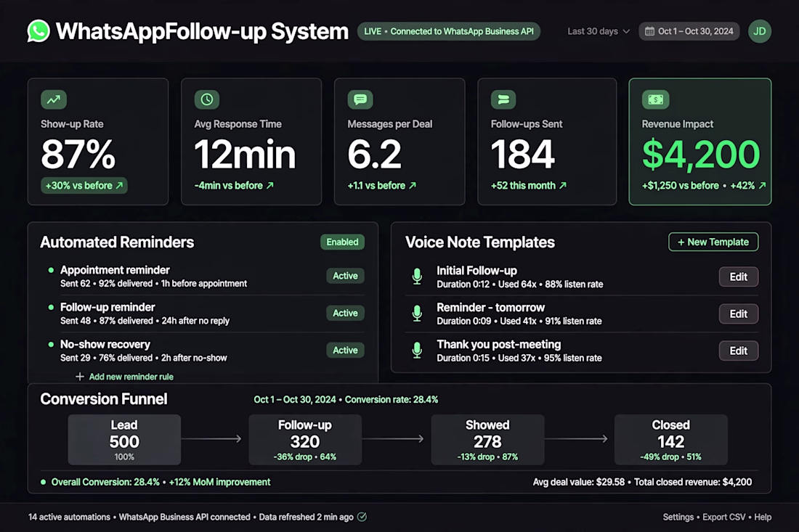The image size is (799, 532).
Task: Select the Showed funnel stage box
Action: point(487,439)
